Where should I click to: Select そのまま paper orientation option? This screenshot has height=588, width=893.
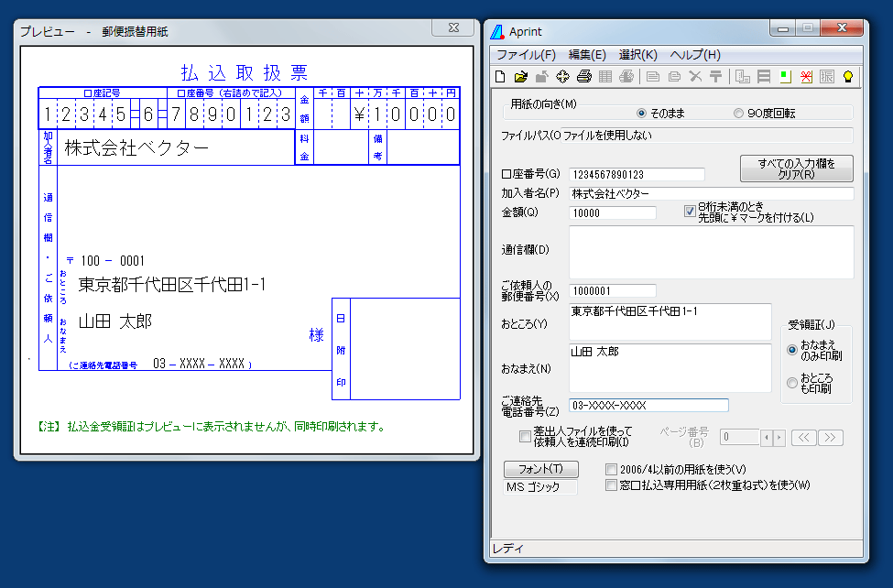pos(660,114)
